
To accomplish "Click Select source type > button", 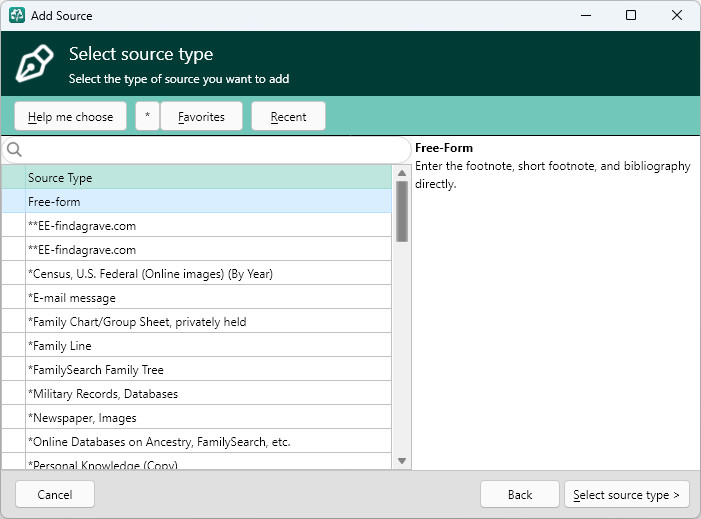I will [x=626, y=494].
